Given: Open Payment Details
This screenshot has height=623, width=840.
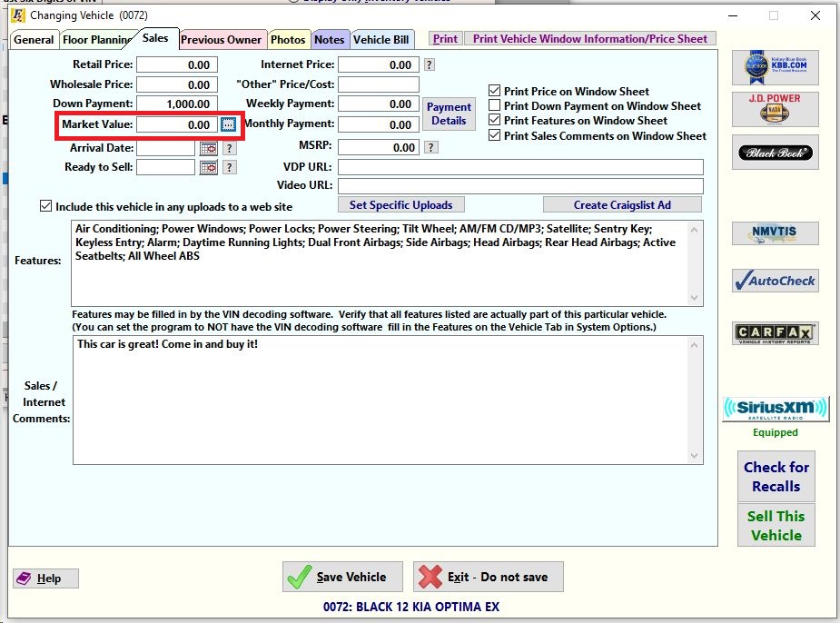Looking at the screenshot, I should tap(449, 114).
